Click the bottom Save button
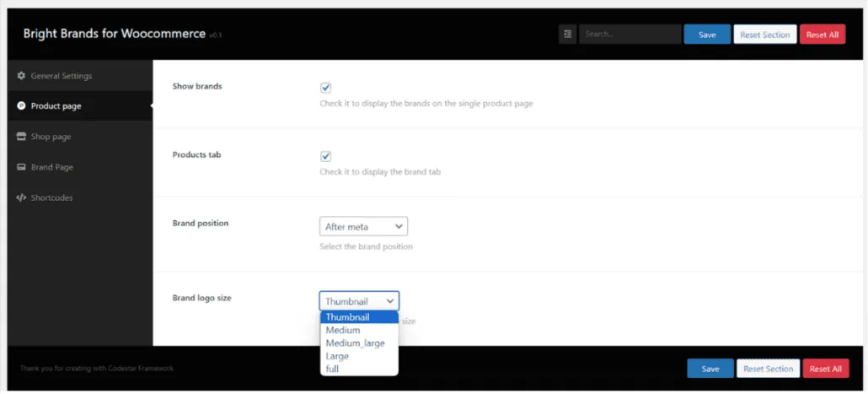 [x=710, y=369]
